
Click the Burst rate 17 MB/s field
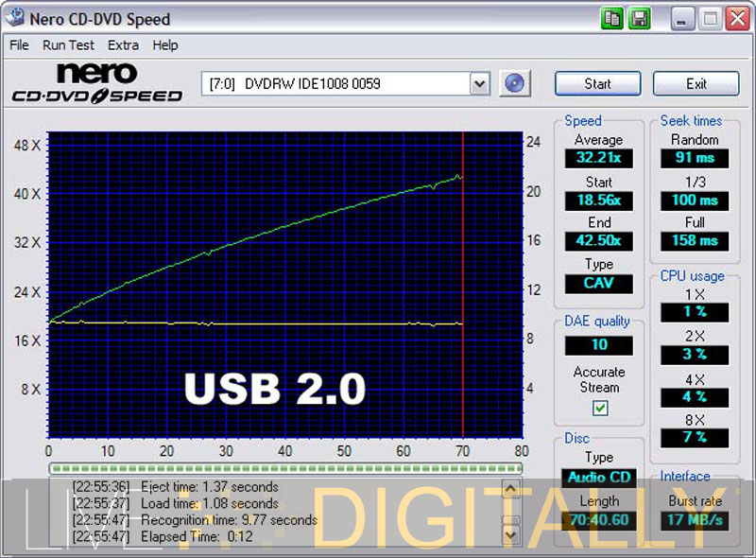[x=695, y=520]
